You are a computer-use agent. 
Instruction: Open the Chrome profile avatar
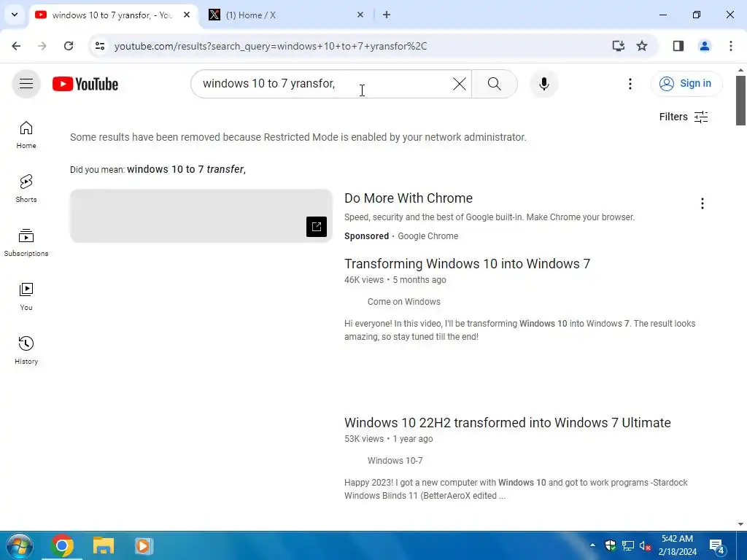tap(705, 46)
